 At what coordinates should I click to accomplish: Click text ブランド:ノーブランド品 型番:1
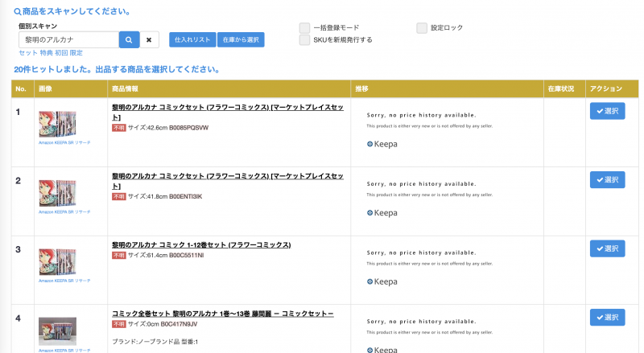click(x=155, y=342)
